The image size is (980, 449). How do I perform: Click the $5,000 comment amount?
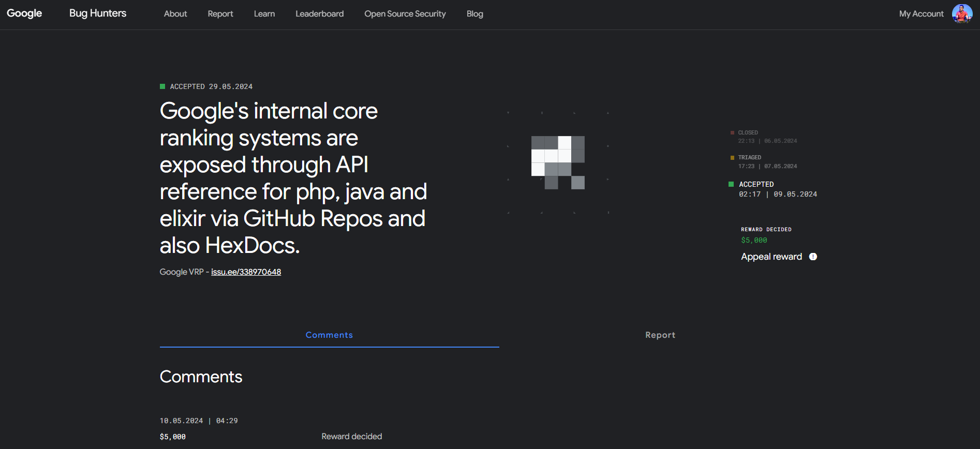pos(173,437)
